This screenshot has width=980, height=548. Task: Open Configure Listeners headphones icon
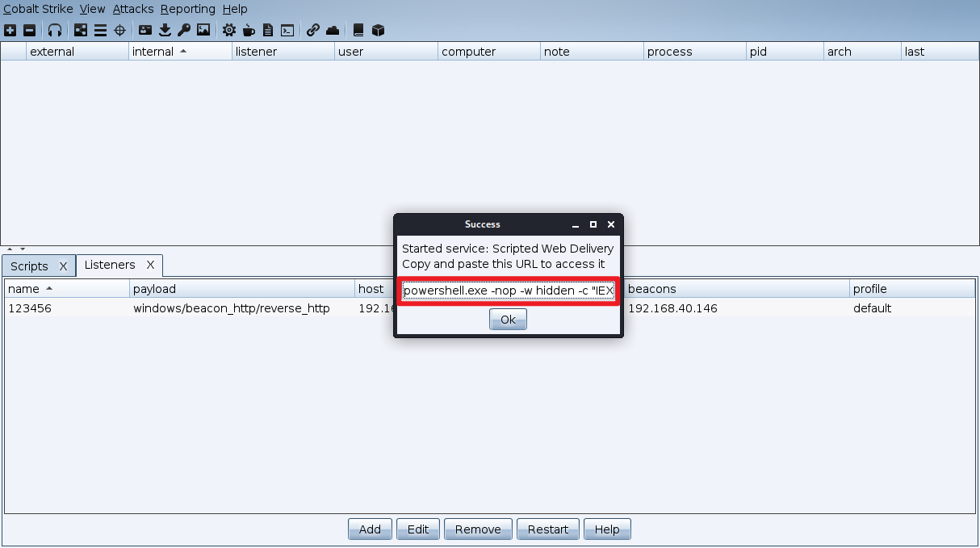coord(55,31)
